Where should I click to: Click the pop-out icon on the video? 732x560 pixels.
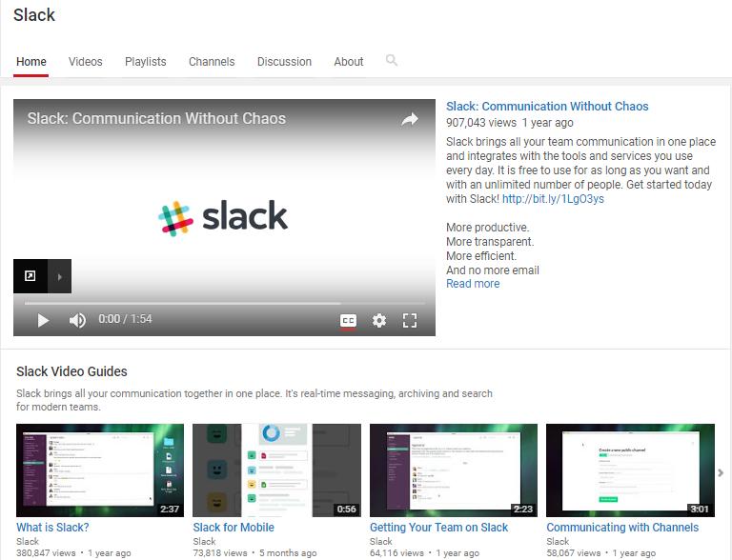pyautogui.click(x=30, y=276)
